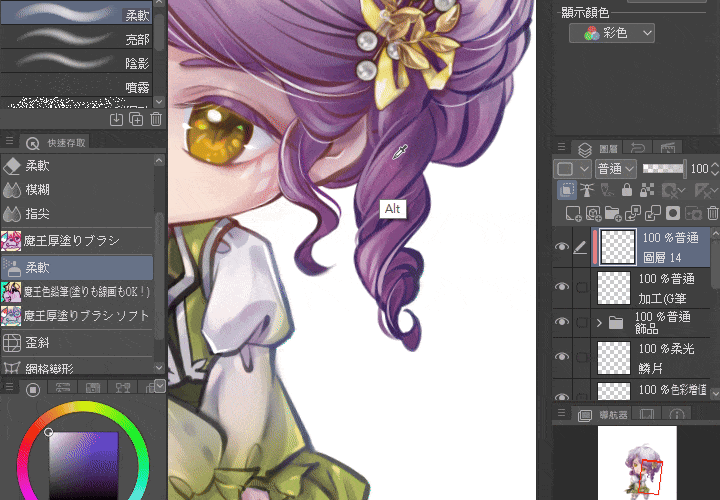Choose the 歪斜 skew transform
720x500 pixels.
77,343
